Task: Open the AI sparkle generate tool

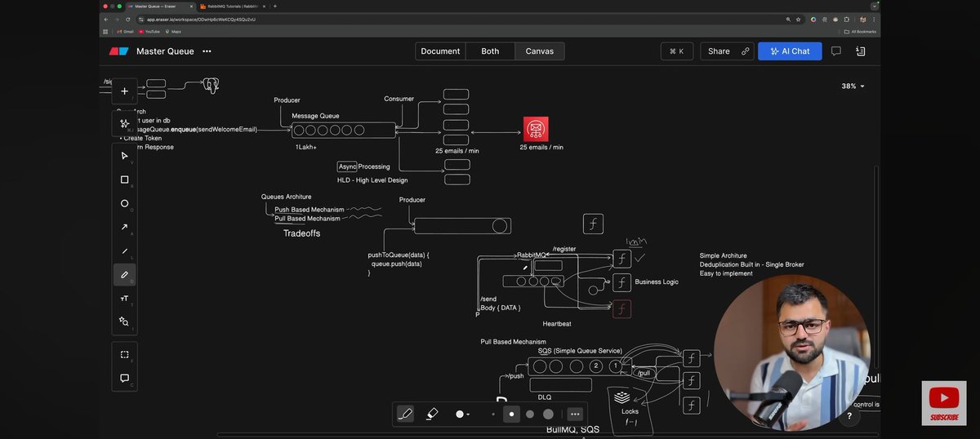Action: (124, 124)
